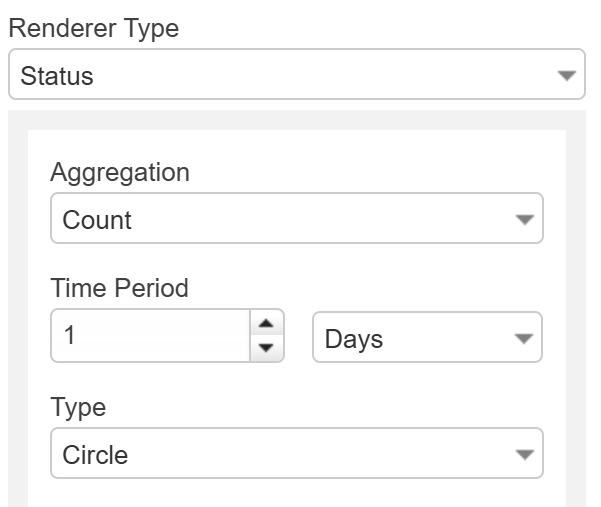Click the Time Period label
Viewport: 601px width, 507px height.
point(119,288)
